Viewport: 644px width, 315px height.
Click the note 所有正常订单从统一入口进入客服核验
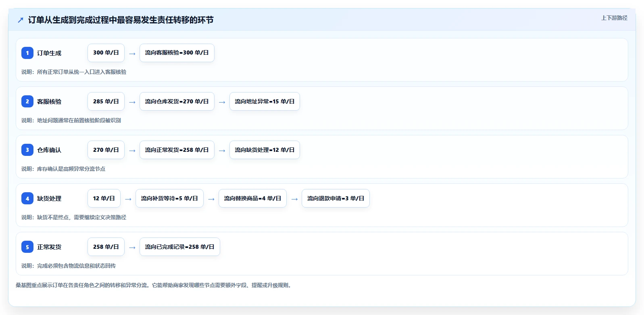pos(74,72)
